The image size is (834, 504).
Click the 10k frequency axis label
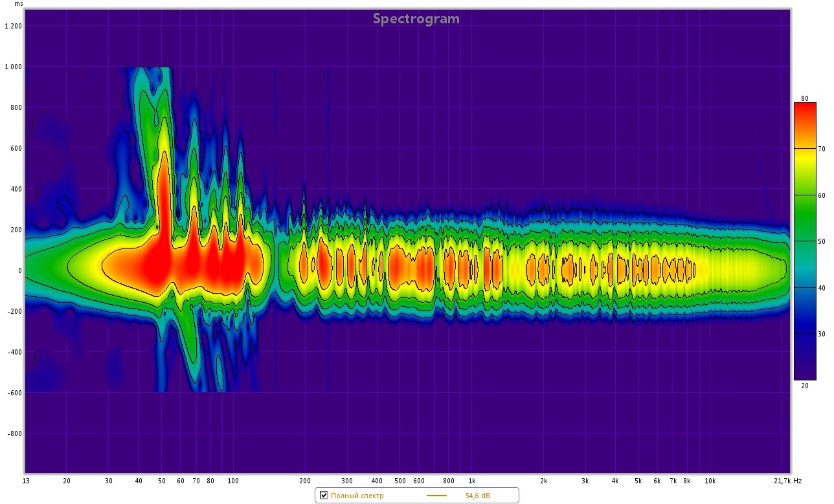[710, 481]
